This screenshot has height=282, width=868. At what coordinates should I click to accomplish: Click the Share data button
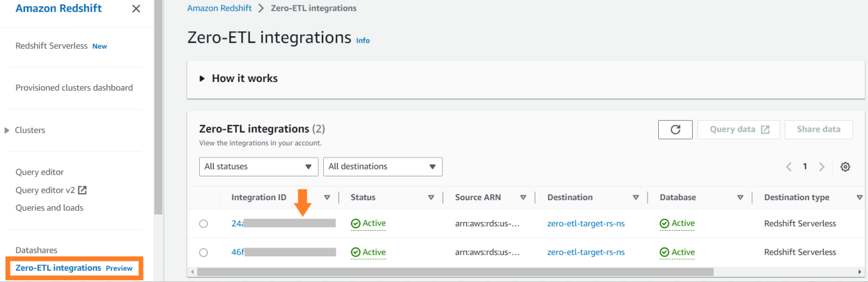pyautogui.click(x=819, y=129)
